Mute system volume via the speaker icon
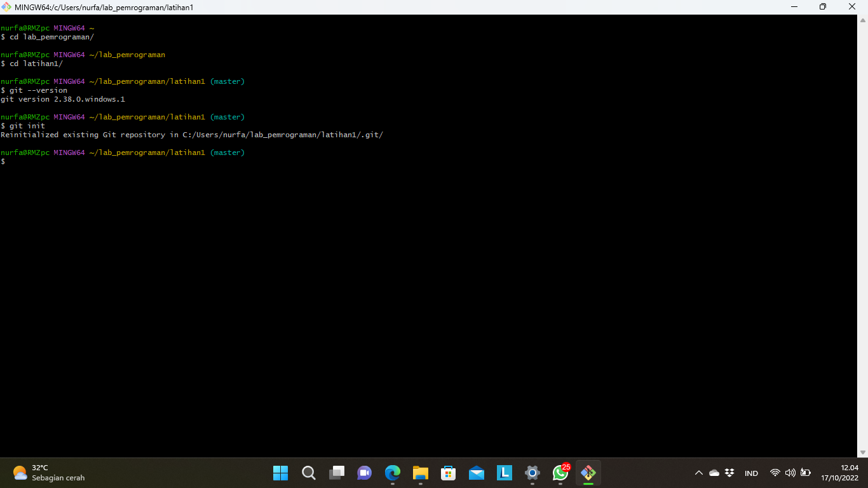868x488 pixels. [790, 473]
